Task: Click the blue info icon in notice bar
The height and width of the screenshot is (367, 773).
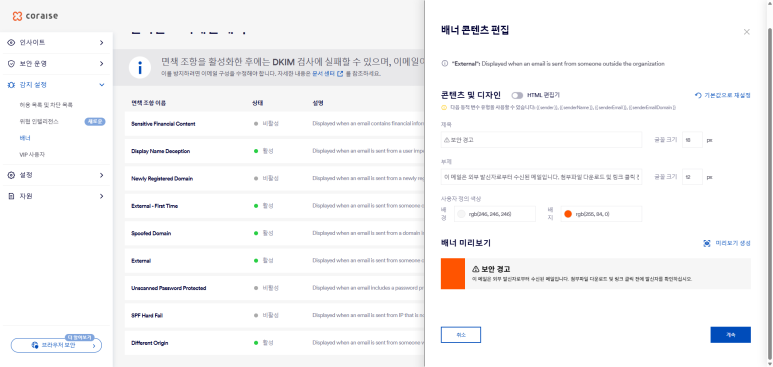Action: pos(140,68)
